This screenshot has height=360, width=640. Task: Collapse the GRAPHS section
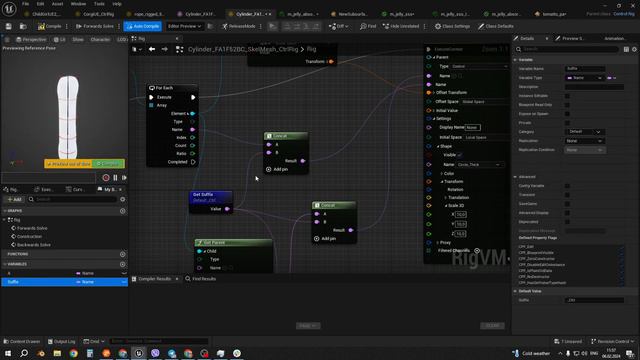[x=5, y=211]
